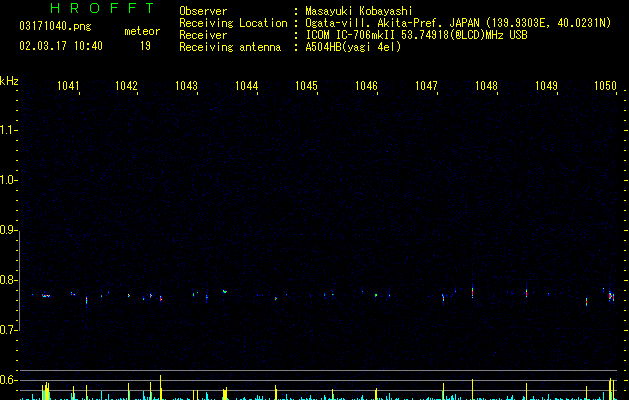629x400 pixels.
Task: Click the 1045 time axis marker
Action: 306,85
